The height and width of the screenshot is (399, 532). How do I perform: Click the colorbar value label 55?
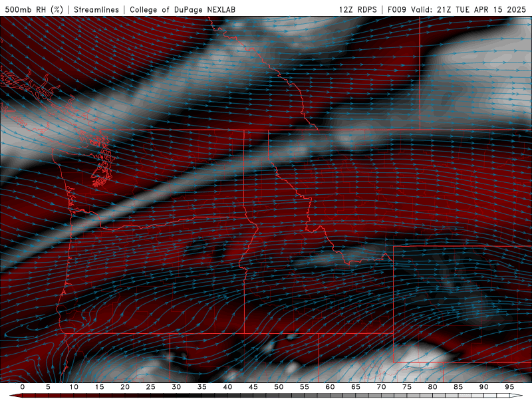[305, 387]
